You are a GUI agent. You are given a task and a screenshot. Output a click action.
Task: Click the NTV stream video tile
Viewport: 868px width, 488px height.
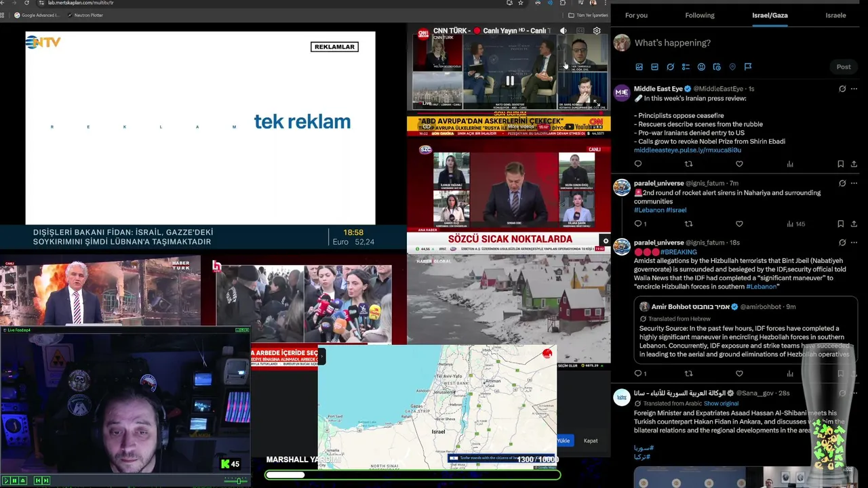pyautogui.click(x=200, y=127)
